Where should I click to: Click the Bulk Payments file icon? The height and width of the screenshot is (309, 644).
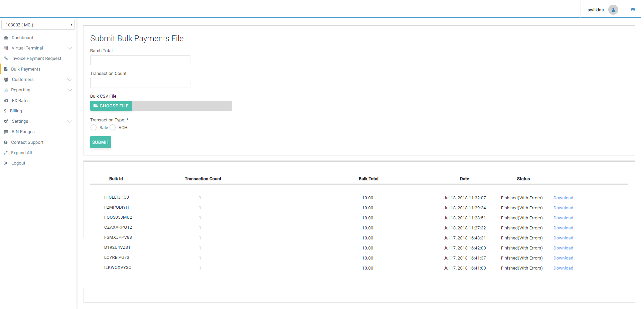[6, 69]
